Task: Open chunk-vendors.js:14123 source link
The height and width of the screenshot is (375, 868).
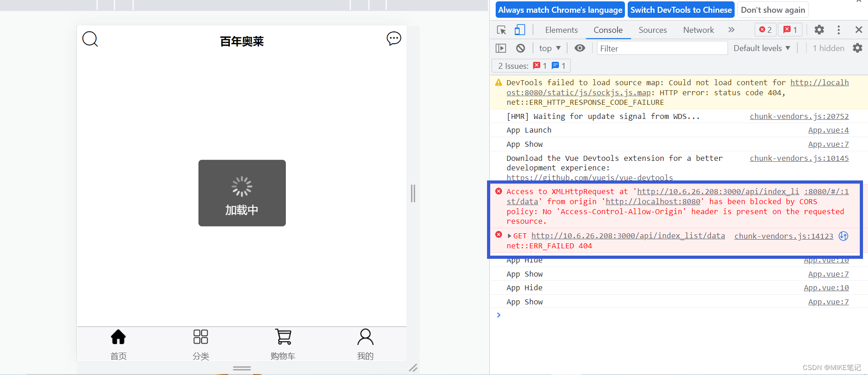Action: (784, 236)
